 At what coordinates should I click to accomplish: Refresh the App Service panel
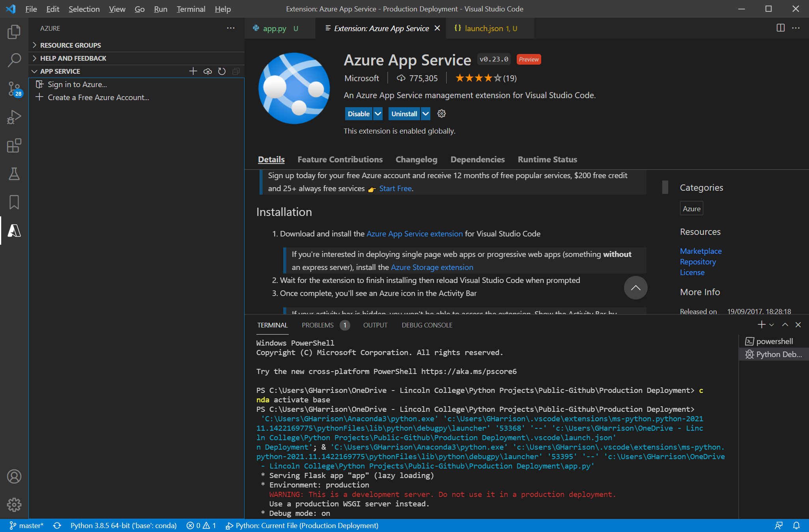(222, 71)
